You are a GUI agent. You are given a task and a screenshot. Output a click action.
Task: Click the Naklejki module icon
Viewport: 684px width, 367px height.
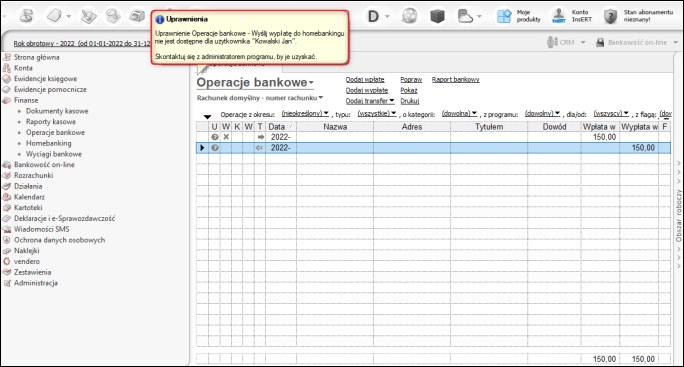click(7, 251)
